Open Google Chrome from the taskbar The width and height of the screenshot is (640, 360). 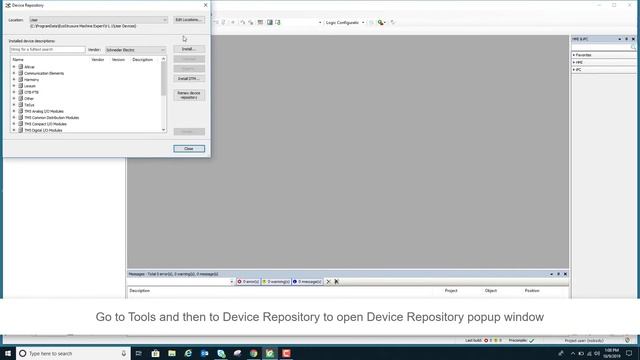pyautogui.click(x=253, y=353)
